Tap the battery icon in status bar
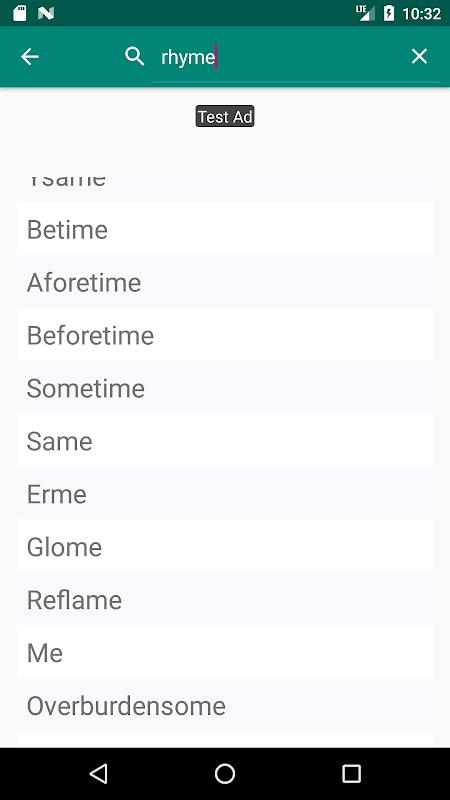Screen dimensions: 450x800 pyautogui.click(x=389, y=13)
